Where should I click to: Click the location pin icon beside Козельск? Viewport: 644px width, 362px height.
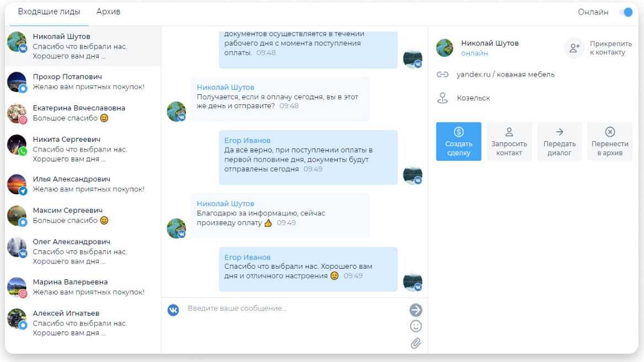[x=443, y=98]
